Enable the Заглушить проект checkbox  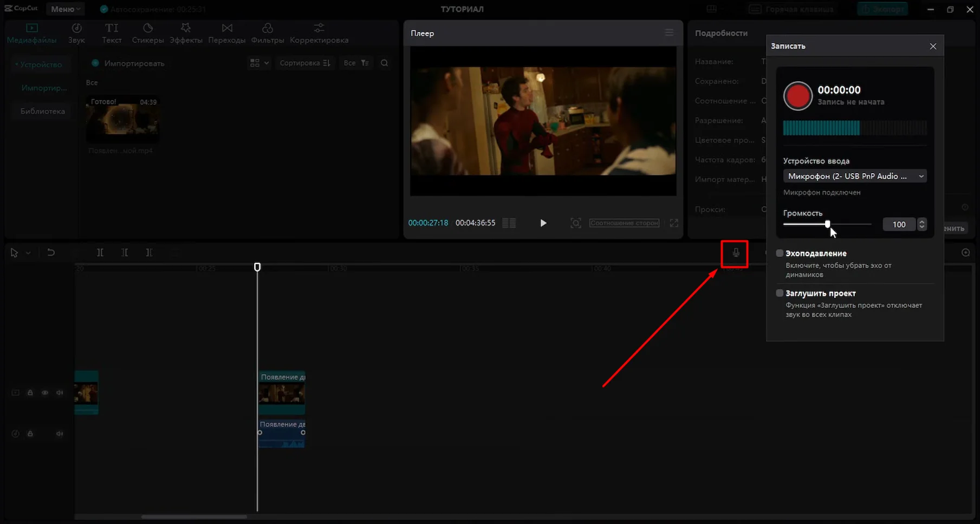(780, 293)
